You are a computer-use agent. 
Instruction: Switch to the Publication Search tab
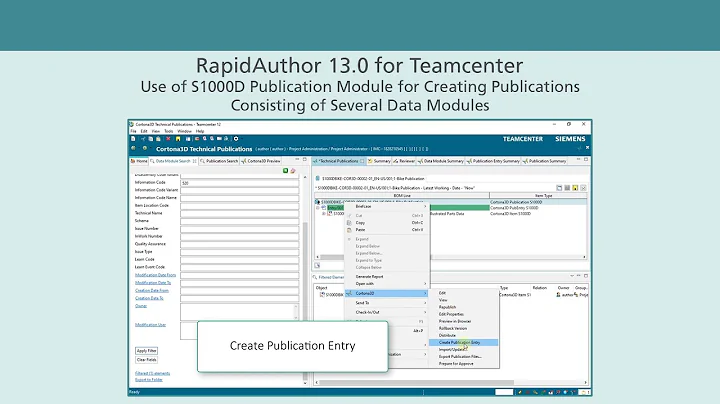click(219, 161)
